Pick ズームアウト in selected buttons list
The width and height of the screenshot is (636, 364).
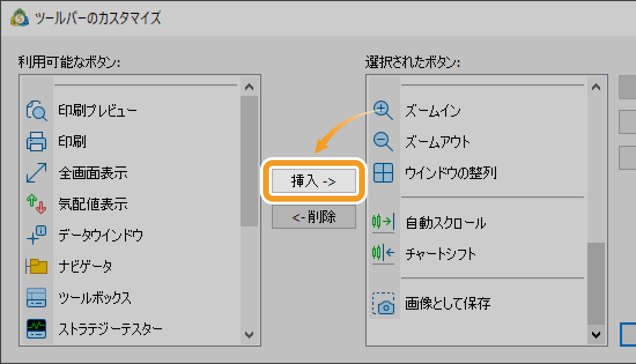(x=438, y=142)
